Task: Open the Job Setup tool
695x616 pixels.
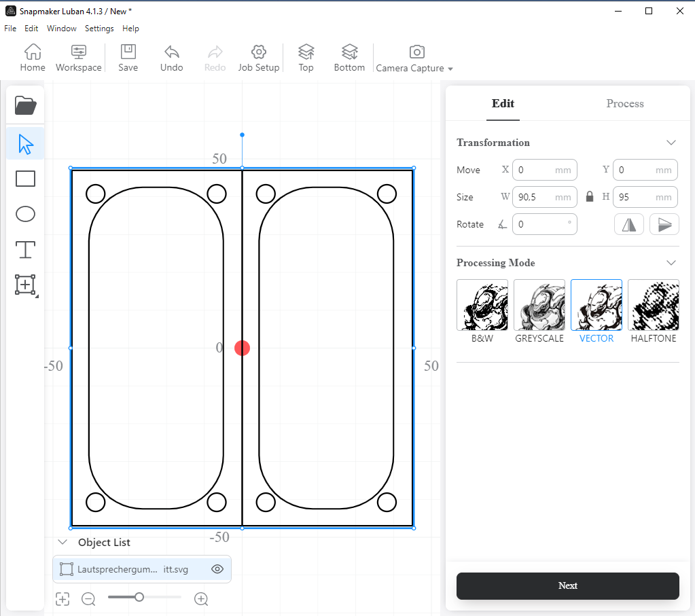Action: 258,58
